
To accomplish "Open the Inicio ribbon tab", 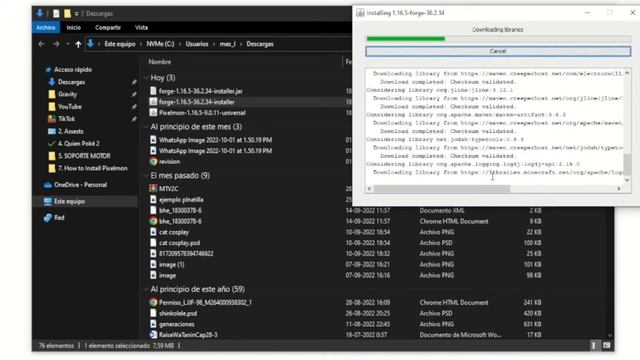I will (x=73, y=27).
